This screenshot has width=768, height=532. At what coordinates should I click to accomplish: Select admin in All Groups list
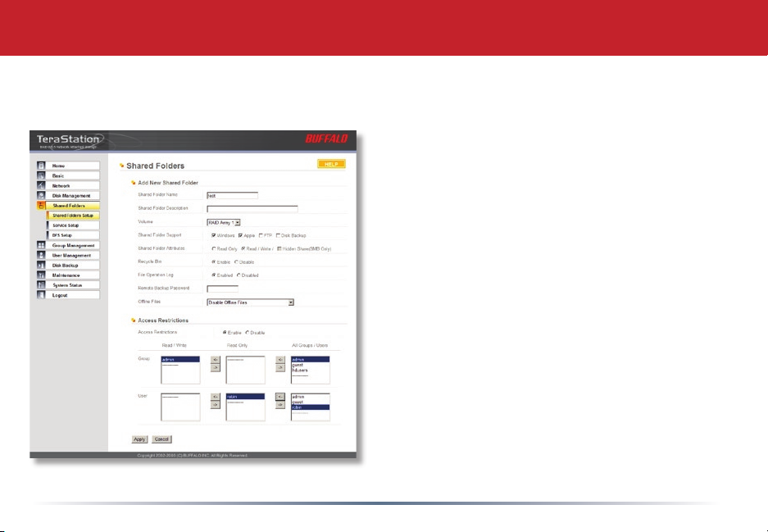pyautogui.click(x=310, y=360)
